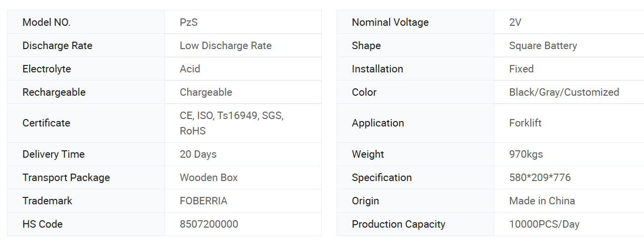
Task: Click the Low Discharge Rate value
Action: point(225,46)
